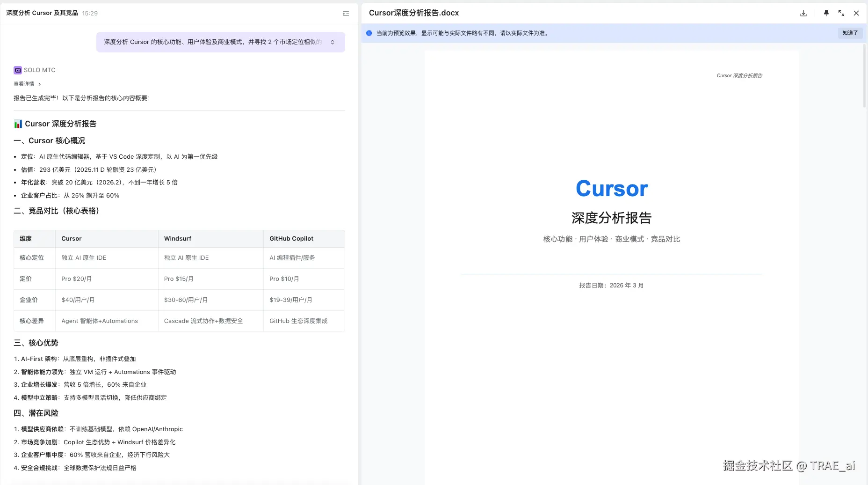The width and height of the screenshot is (868, 485).
Task: Click the 定价 row label in the table
Action: (x=26, y=279)
